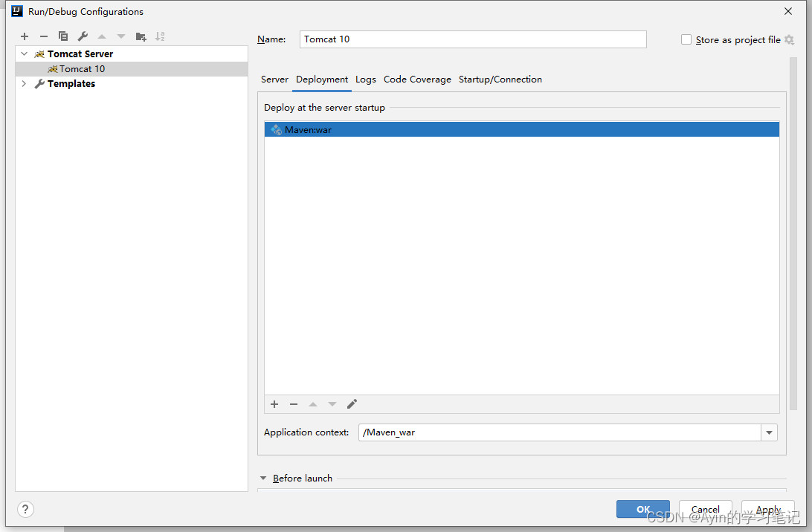Screen dimensions: 812x532
Task: Focus the Application context field
Action: 560,432
